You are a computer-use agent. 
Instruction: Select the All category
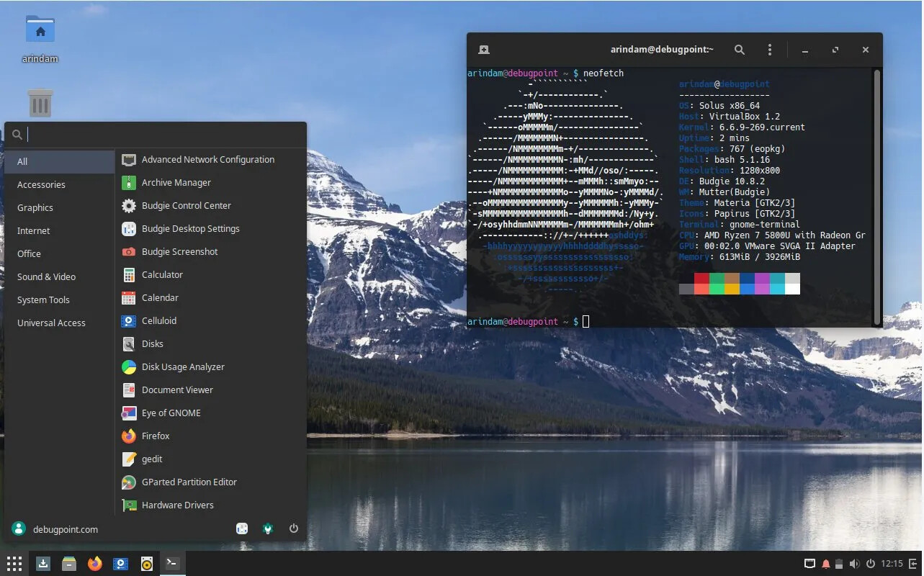tap(60, 162)
